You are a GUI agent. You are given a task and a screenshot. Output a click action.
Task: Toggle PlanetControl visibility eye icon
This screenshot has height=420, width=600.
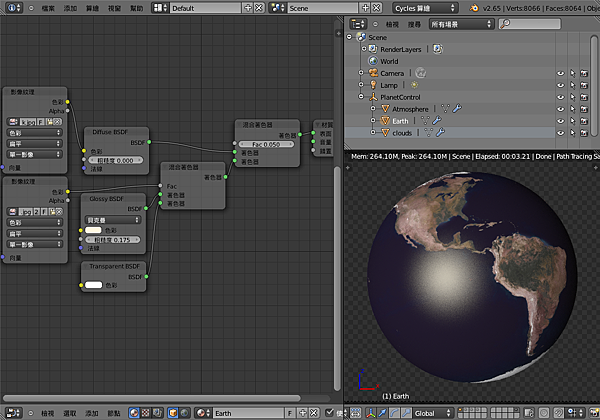560,97
